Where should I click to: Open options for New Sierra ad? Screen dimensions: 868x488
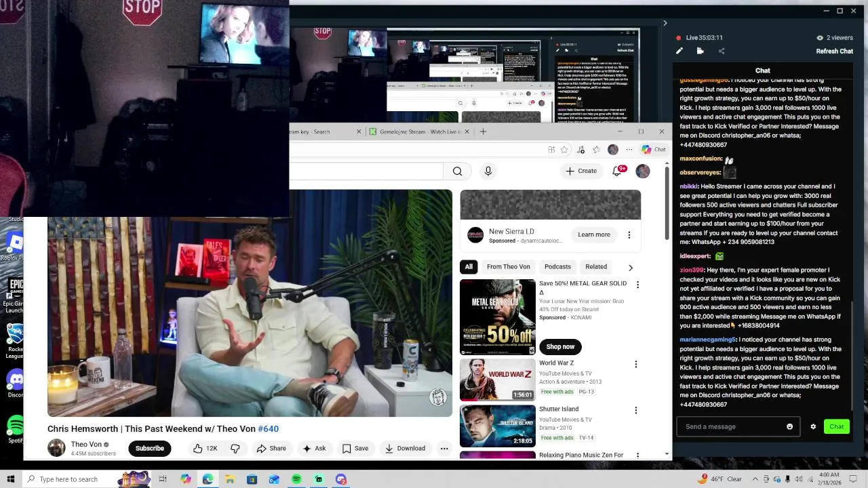[x=629, y=235]
